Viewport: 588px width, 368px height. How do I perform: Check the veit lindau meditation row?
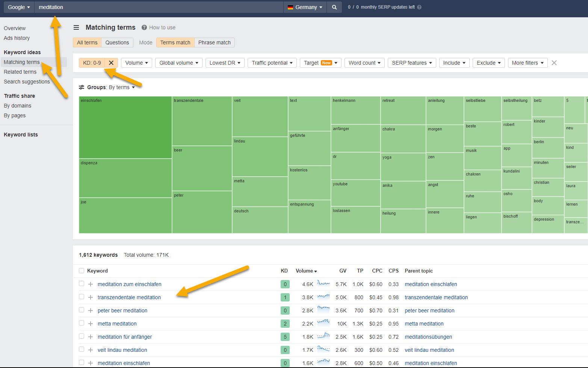pyautogui.click(x=82, y=350)
